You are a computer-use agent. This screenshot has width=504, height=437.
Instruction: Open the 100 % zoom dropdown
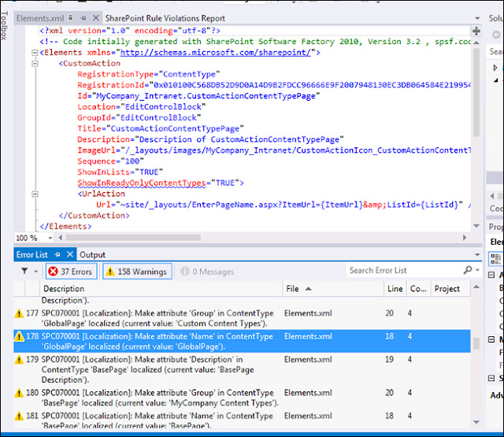coord(50,238)
